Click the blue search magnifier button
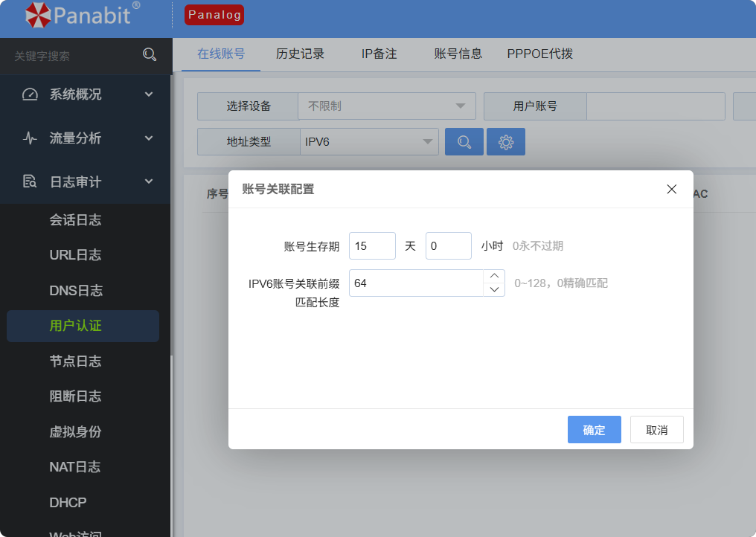 point(464,142)
